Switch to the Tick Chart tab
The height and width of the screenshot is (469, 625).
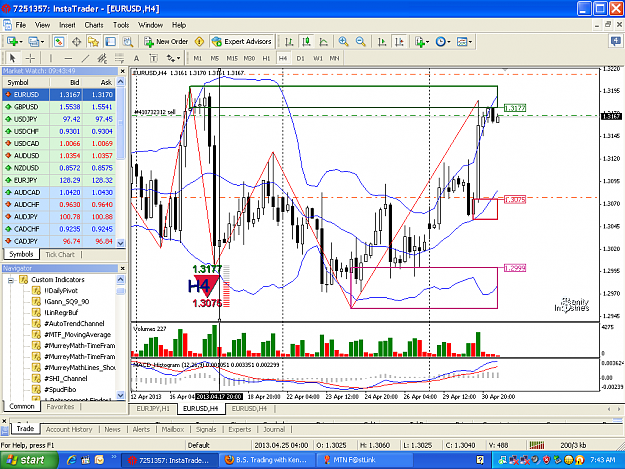pyautogui.click(x=60, y=254)
